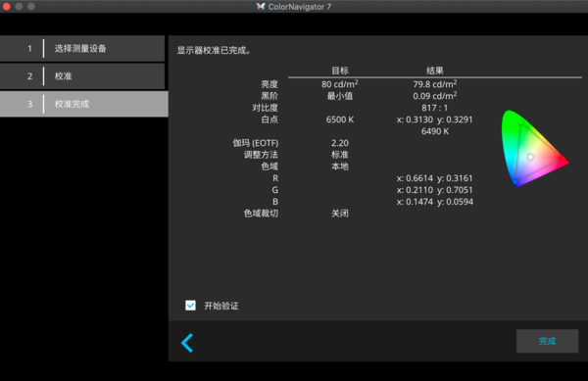Click the 80 cd/m² brightness target value
Screen dimensions: 588x381
[x=340, y=84]
